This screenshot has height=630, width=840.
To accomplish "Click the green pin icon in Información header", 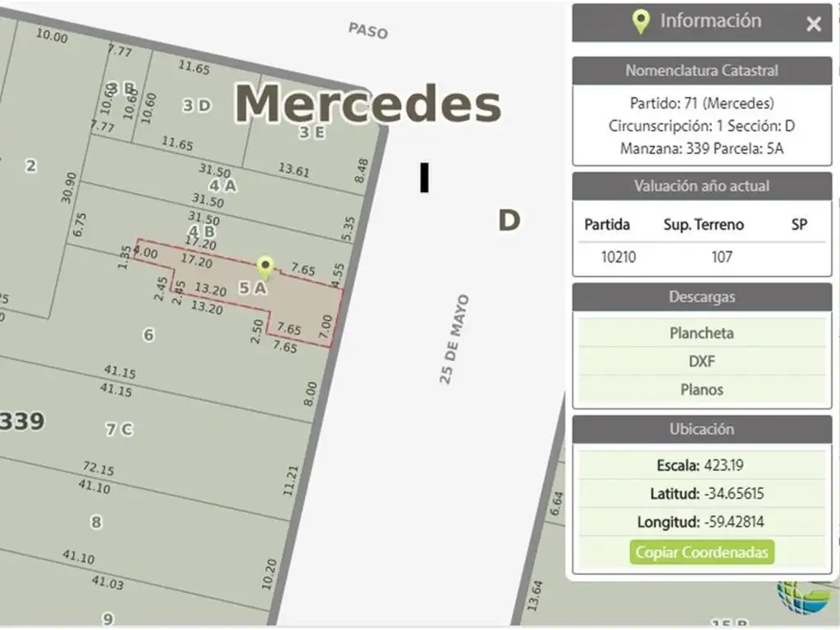I will point(641,22).
